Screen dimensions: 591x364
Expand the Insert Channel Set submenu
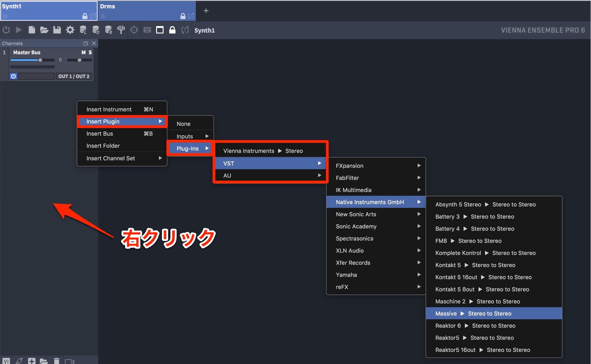tap(122, 158)
